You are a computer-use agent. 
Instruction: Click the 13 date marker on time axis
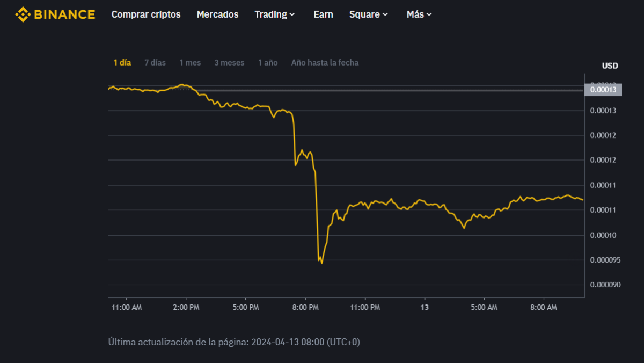pos(425,307)
